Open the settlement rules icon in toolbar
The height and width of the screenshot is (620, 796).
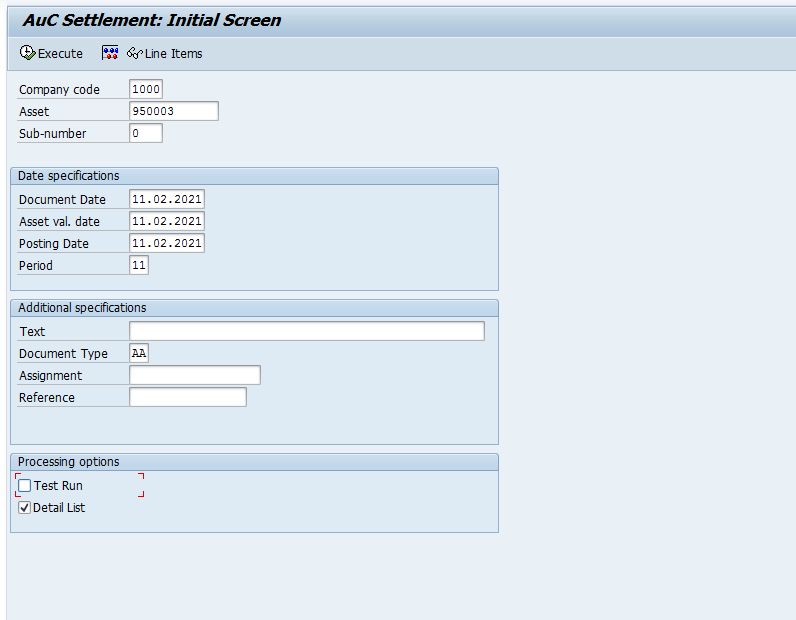coord(110,52)
